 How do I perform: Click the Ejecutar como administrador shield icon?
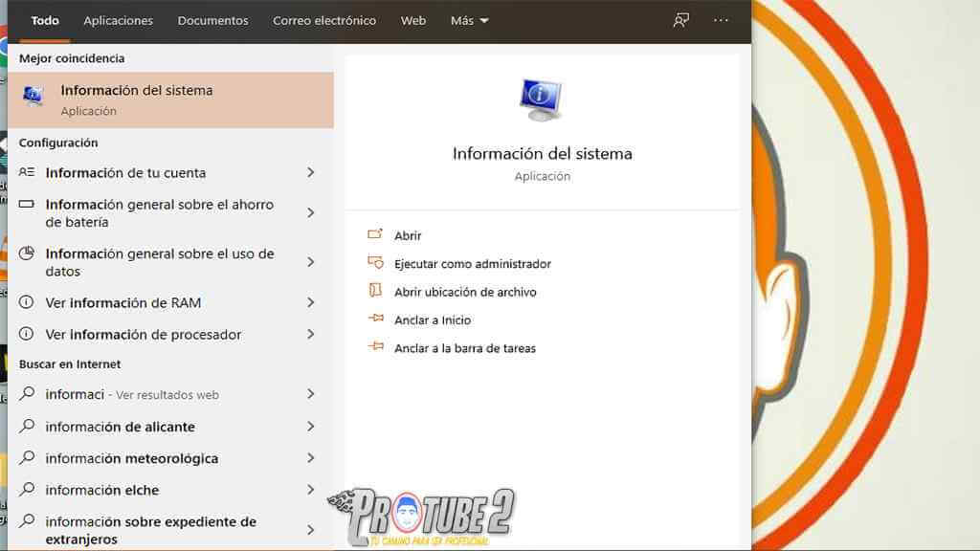click(x=375, y=263)
